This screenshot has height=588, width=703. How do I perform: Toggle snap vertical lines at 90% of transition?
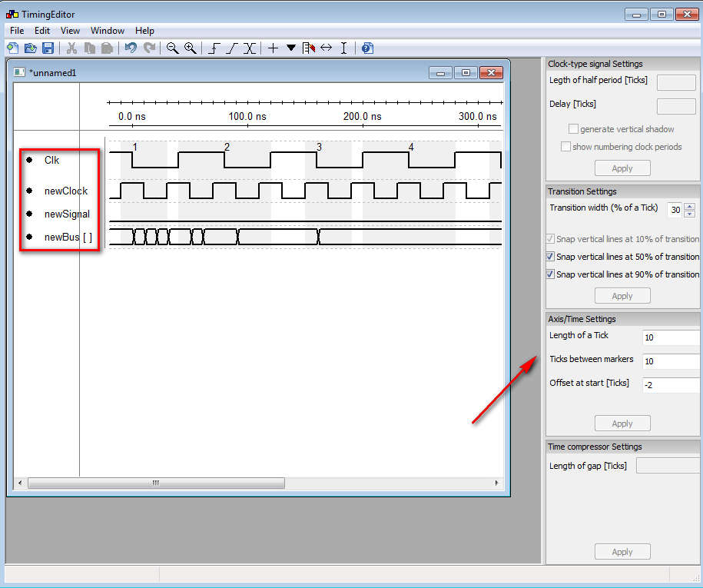[550, 274]
